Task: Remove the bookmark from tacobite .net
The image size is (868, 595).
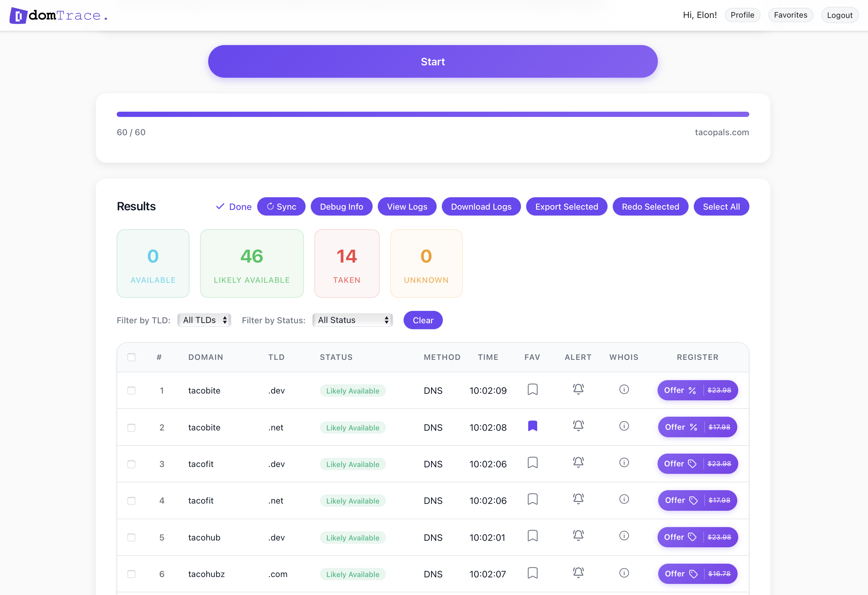Action: click(533, 426)
